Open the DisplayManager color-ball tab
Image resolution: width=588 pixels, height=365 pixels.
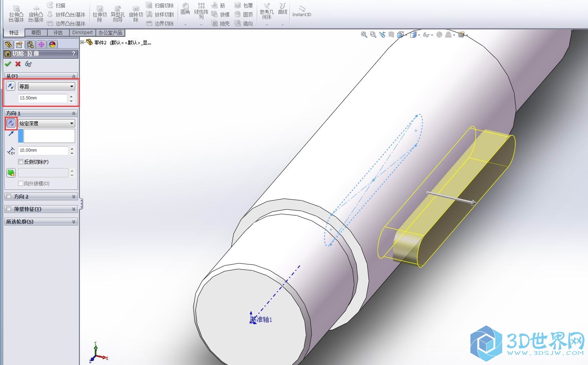52,44
